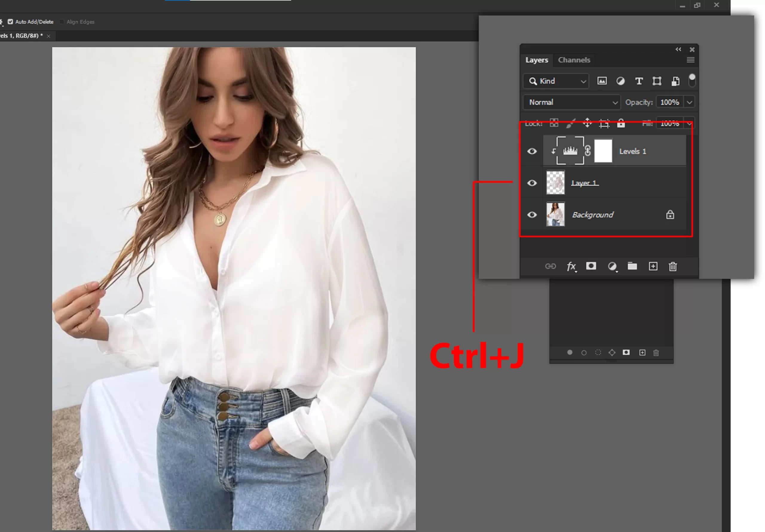Filter for pixel layers
765x532 pixels.
pos(602,81)
